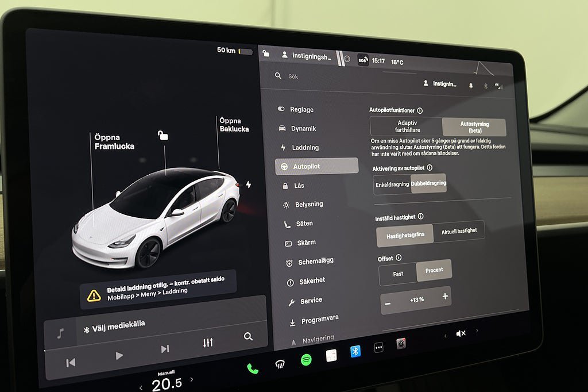
Task: Click the media equalizer settings icon
Action: coord(208,343)
